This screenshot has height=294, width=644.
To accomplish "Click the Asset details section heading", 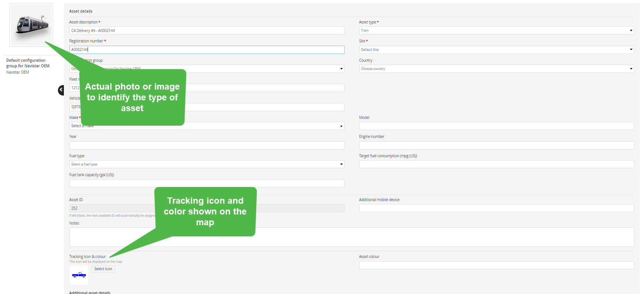I will (x=81, y=11).
